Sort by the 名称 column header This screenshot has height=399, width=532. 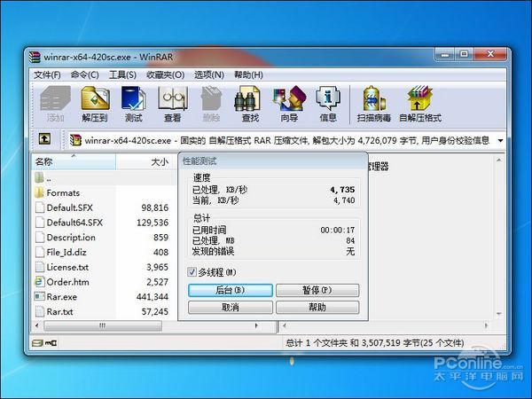[x=74, y=161]
